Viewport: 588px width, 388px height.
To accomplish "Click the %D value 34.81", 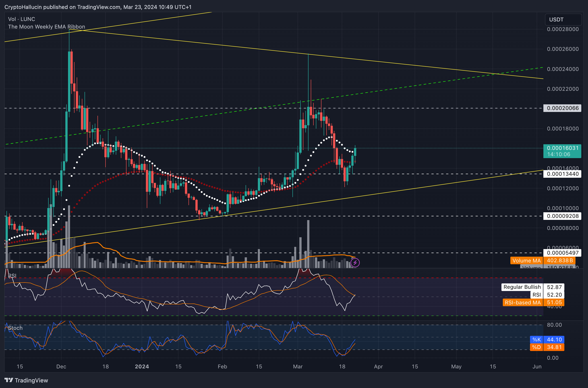I will [554, 347].
